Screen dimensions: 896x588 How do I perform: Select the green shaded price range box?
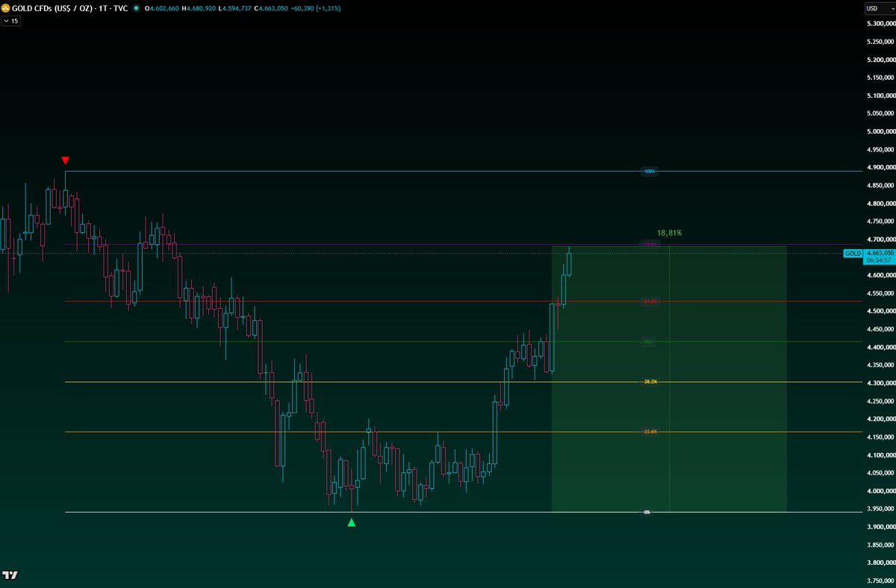669,379
